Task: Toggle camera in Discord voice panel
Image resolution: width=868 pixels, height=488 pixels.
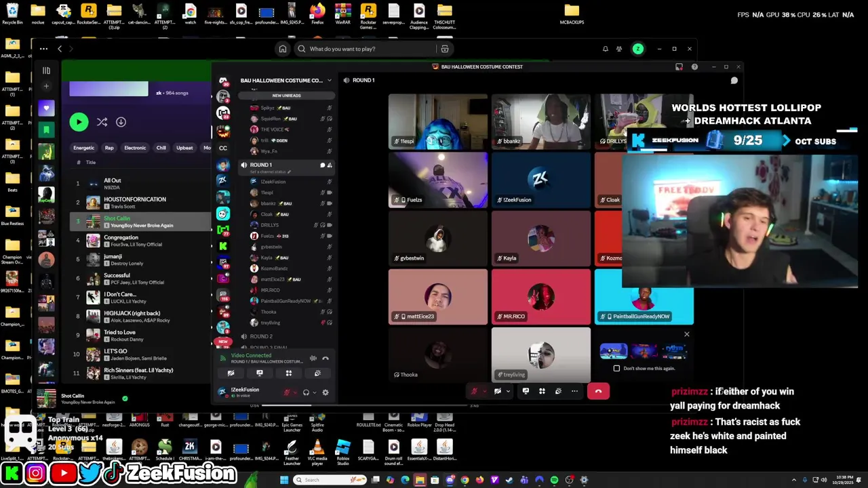Action: pos(231,373)
